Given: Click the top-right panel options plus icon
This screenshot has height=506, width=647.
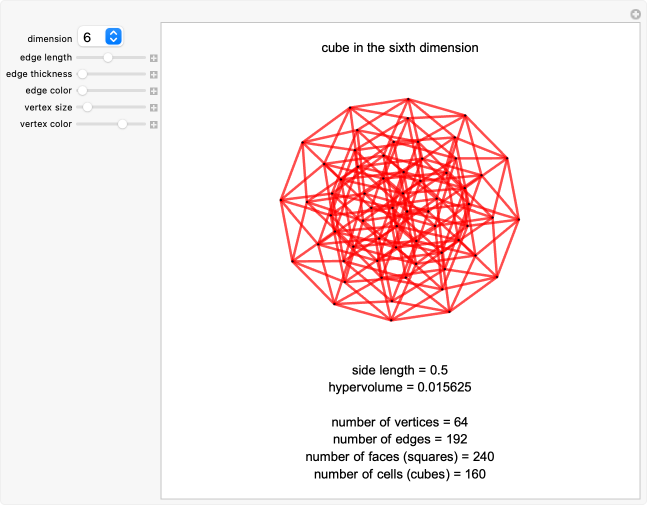Looking at the screenshot, I should tap(634, 14).
